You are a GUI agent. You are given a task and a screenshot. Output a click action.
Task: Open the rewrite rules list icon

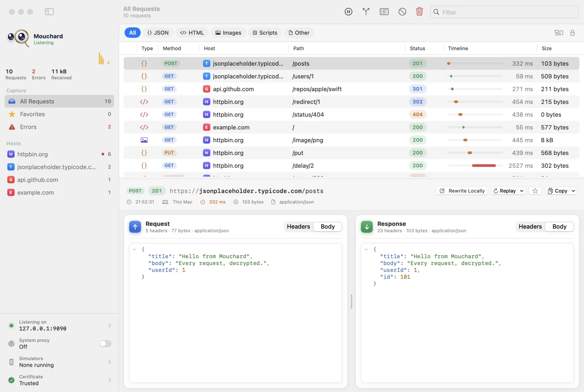click(x=384, y=12)
